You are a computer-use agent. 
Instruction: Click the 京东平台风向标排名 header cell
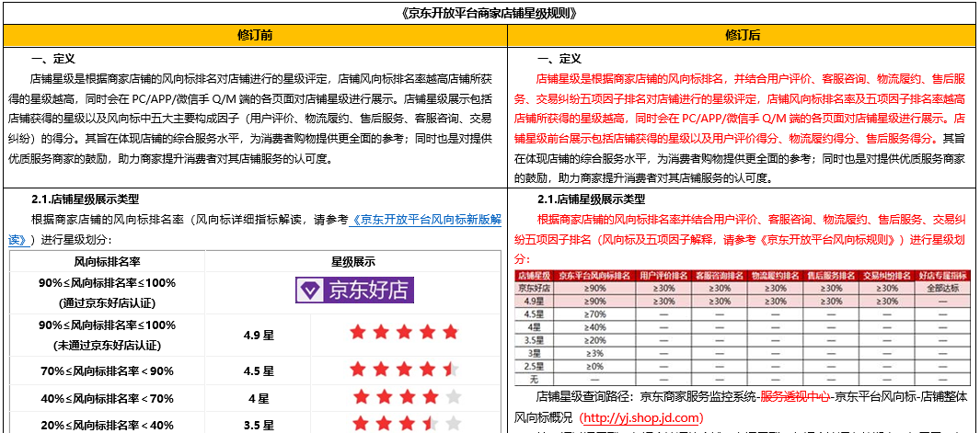click(x=594, y=276)
